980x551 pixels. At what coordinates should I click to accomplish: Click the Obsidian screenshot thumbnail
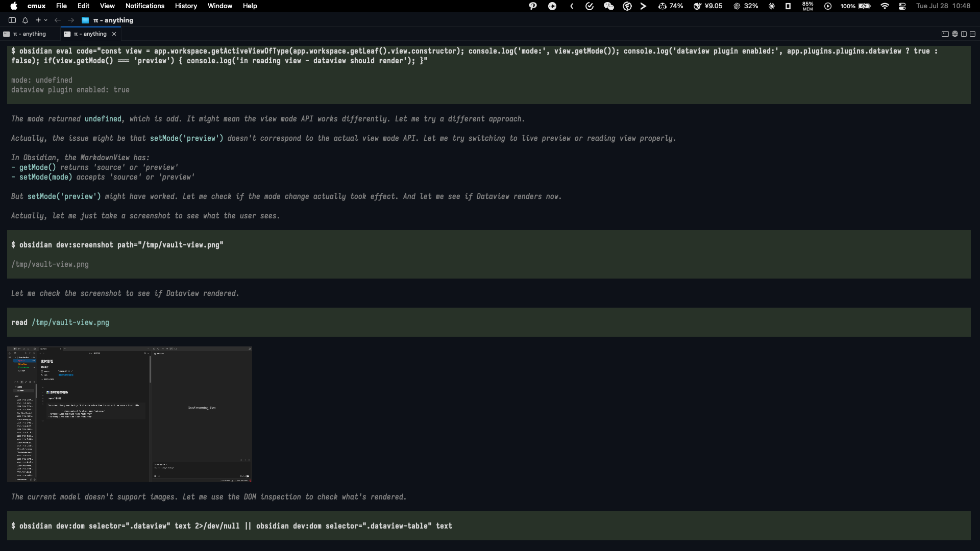coord(130,414)
